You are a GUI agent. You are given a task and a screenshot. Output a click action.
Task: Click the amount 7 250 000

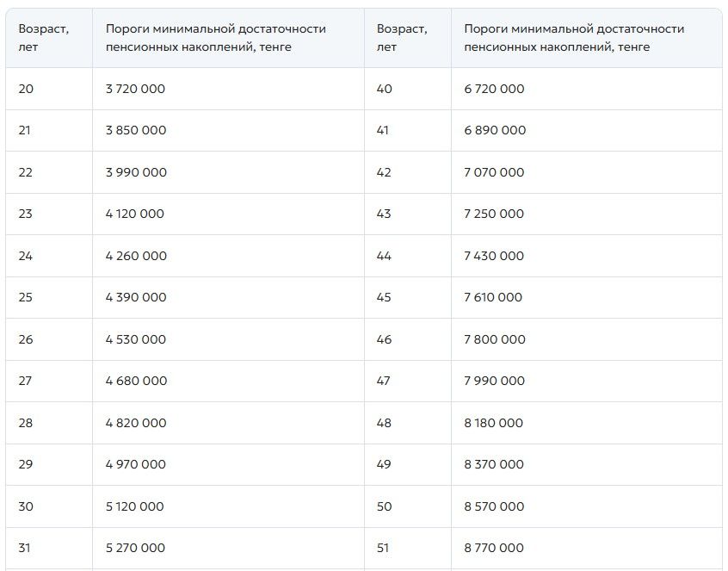pos(494,214)
